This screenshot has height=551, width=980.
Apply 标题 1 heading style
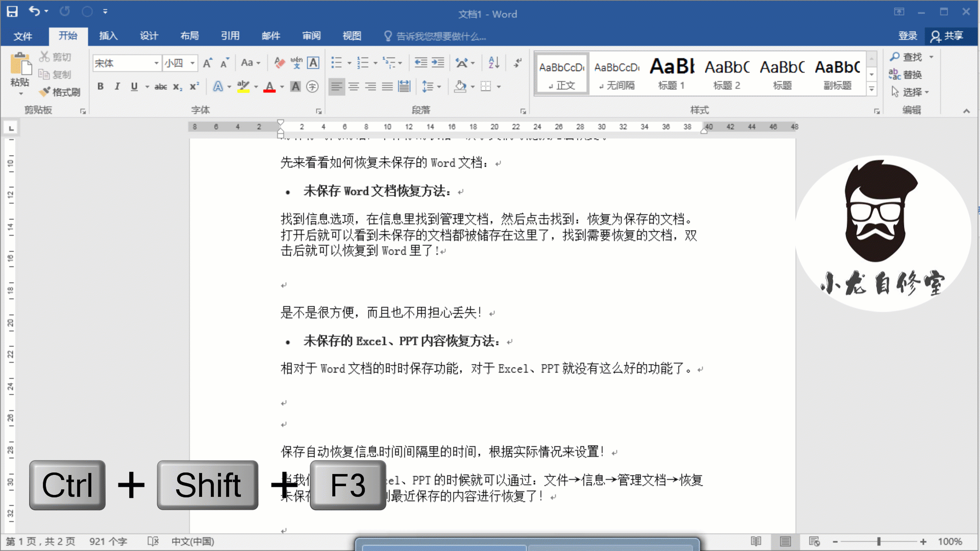[x=672, y=73]
